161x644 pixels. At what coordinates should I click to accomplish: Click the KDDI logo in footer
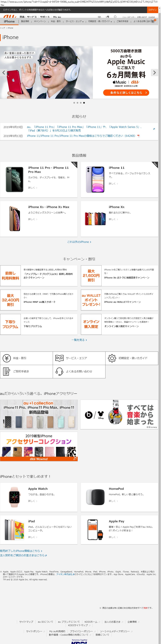(79, 642)
